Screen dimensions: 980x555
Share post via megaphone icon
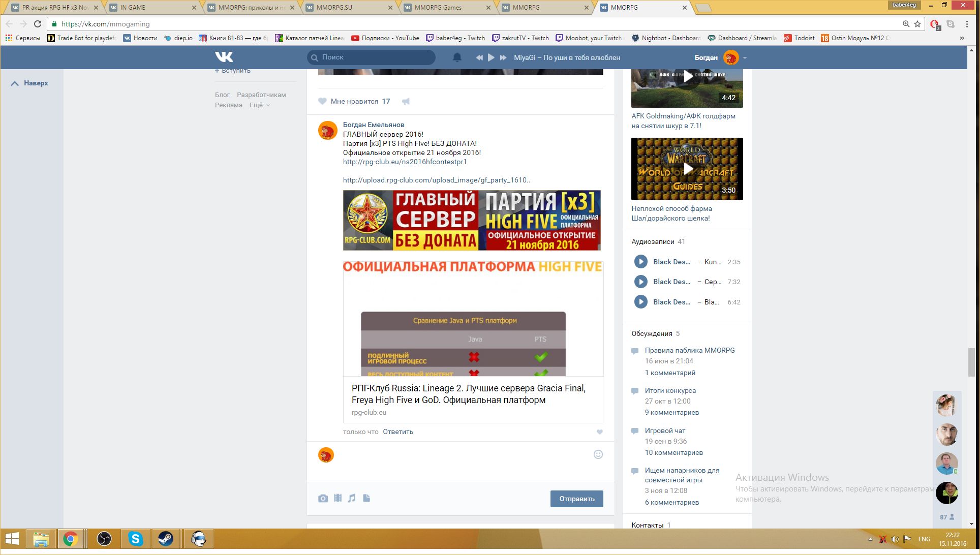pyautogui.click(x=406, y=101)
